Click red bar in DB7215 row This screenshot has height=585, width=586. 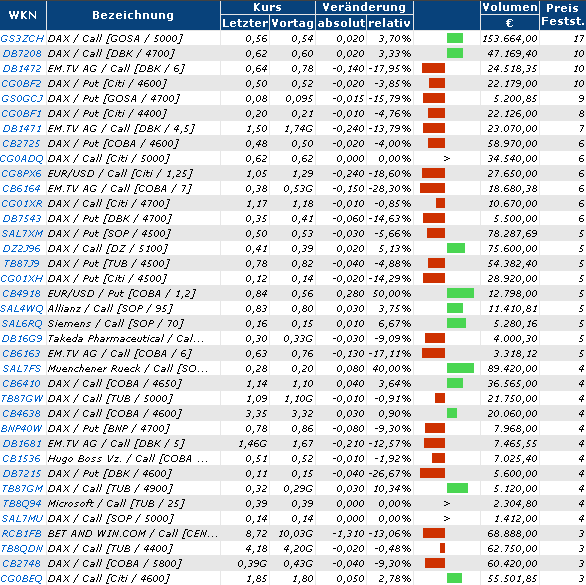[432, 473]
